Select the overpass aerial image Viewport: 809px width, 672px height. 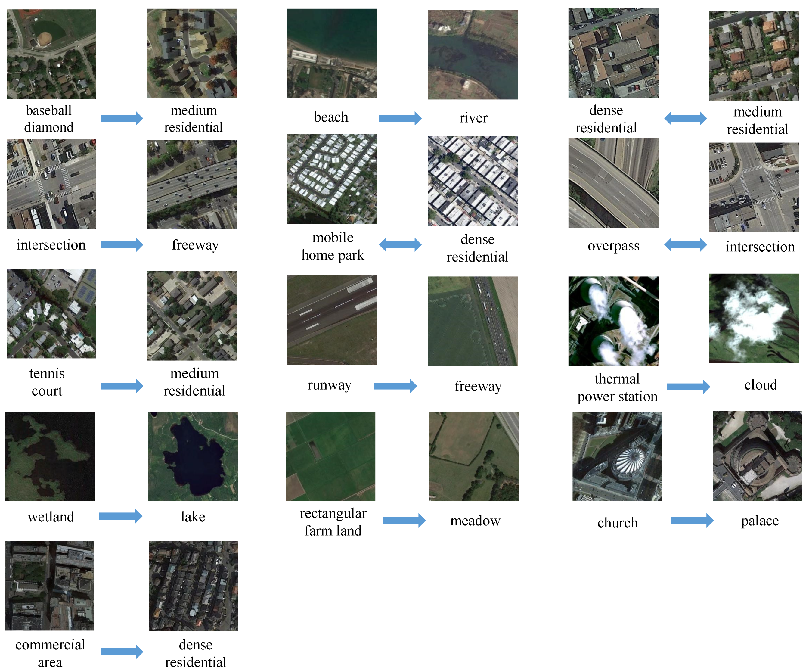pos(613,183)
